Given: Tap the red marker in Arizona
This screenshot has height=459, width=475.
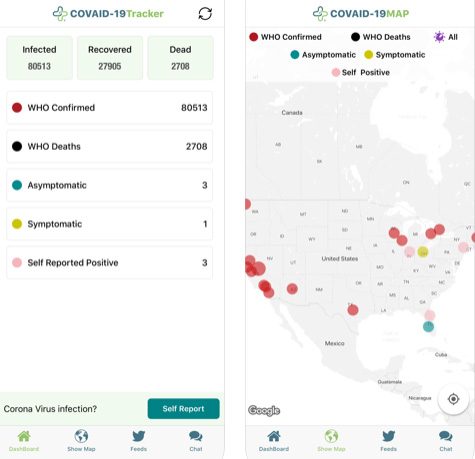Looking at the screenshot, I should pos(292,289).
